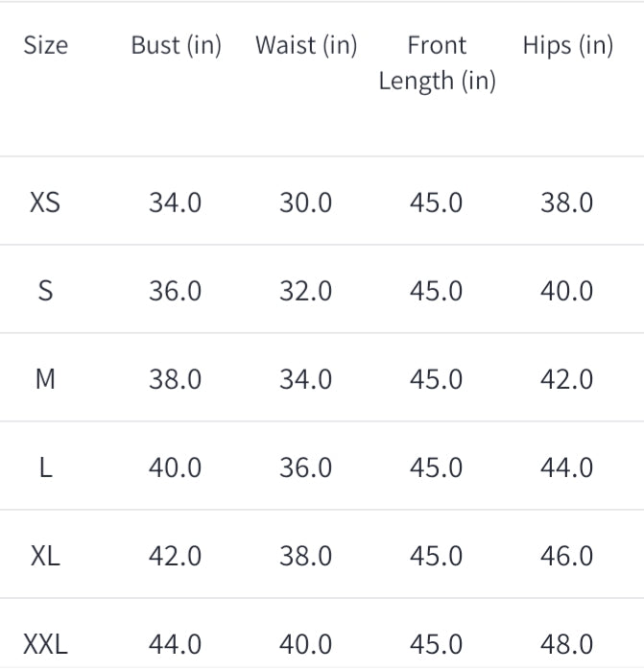
Task: Click the XL hips value 46.0
Action: click(x=566, y=556)
